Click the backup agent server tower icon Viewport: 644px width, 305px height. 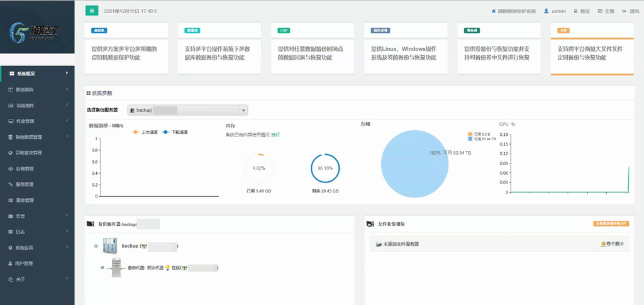point(116,267)
